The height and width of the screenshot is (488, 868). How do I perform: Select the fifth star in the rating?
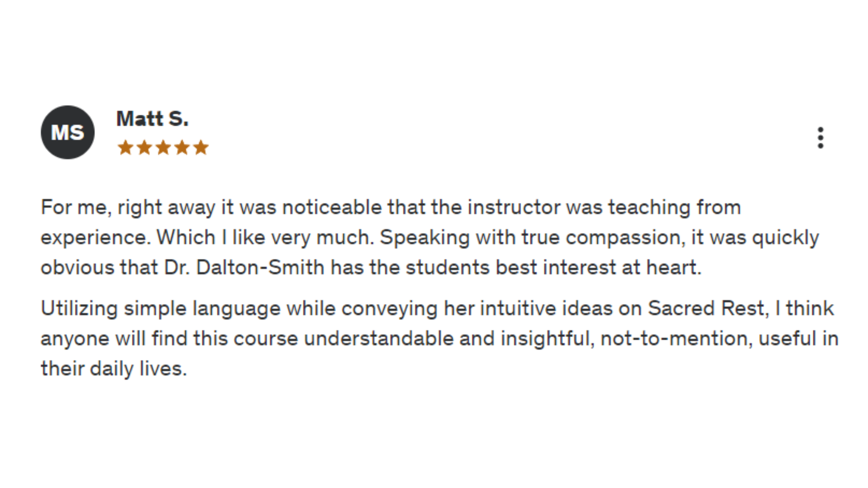pos(201,147)
